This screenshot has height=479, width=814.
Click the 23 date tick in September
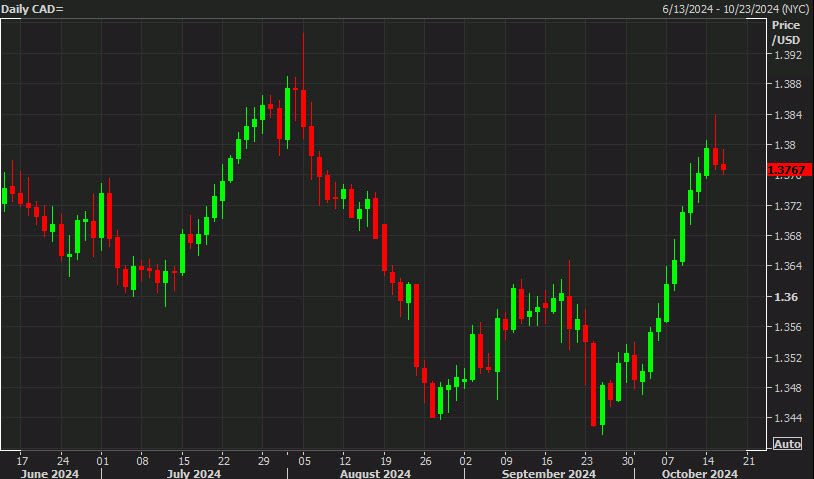(587, 461)
